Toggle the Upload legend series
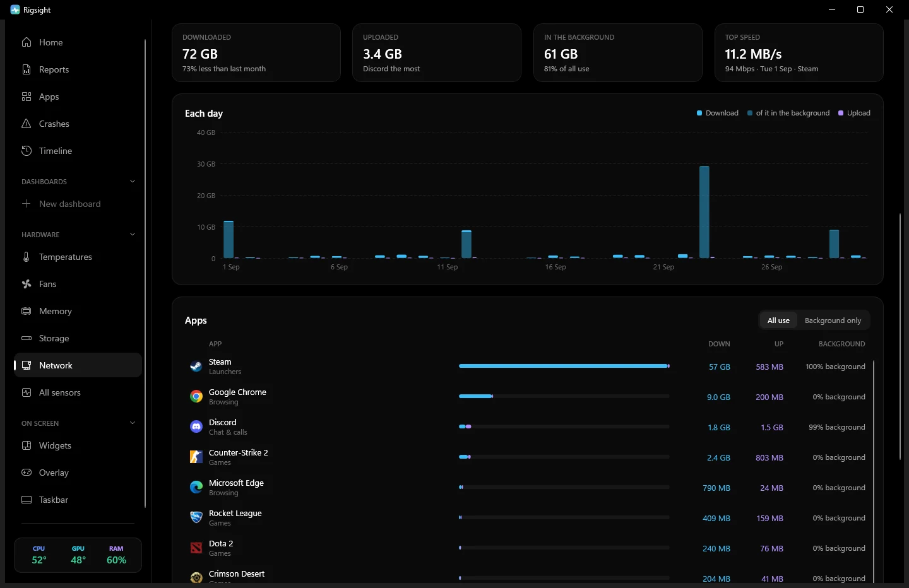This screenshot has height=588, width=909. 854,113
